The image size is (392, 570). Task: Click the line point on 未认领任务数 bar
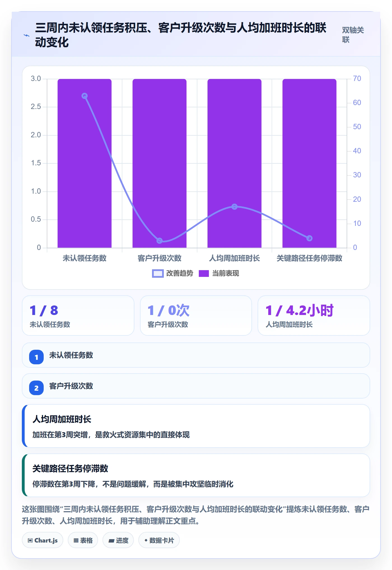(x=85, y=96)
